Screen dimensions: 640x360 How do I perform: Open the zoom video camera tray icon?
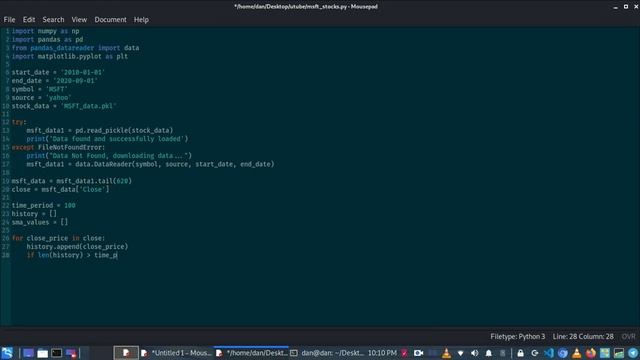coord(418,353)
